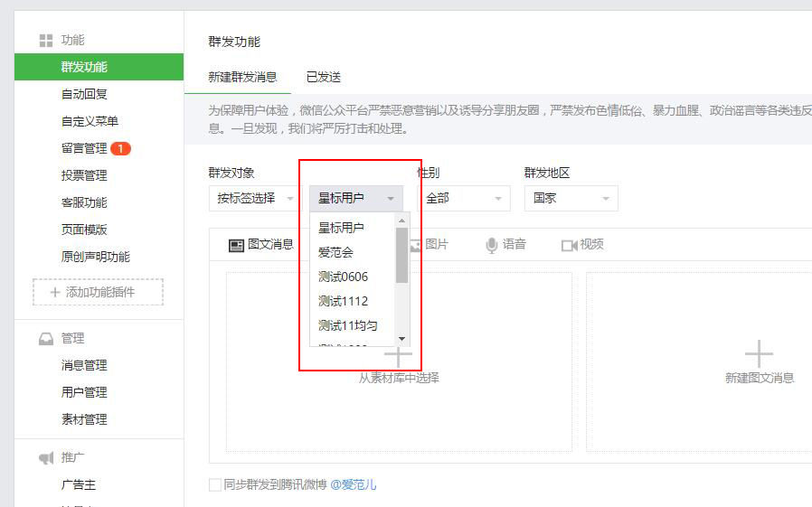Click the 图文消息 icon tab

tap(236, 245)
